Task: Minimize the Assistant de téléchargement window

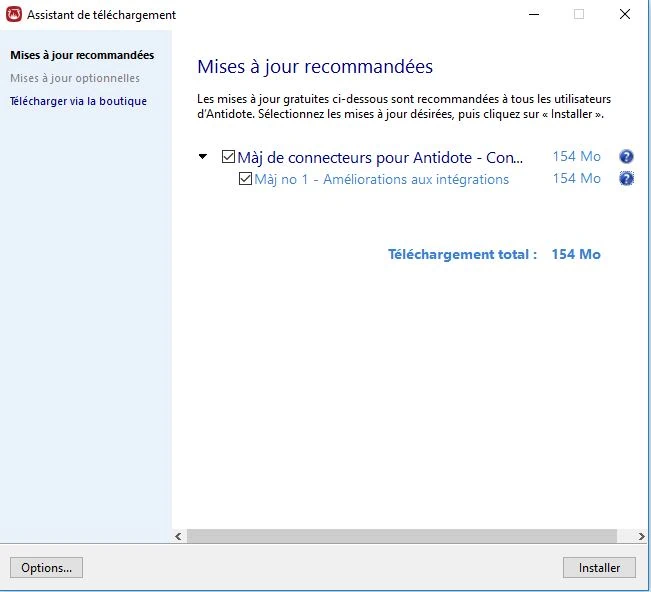Action: click(x=533, y=15)
